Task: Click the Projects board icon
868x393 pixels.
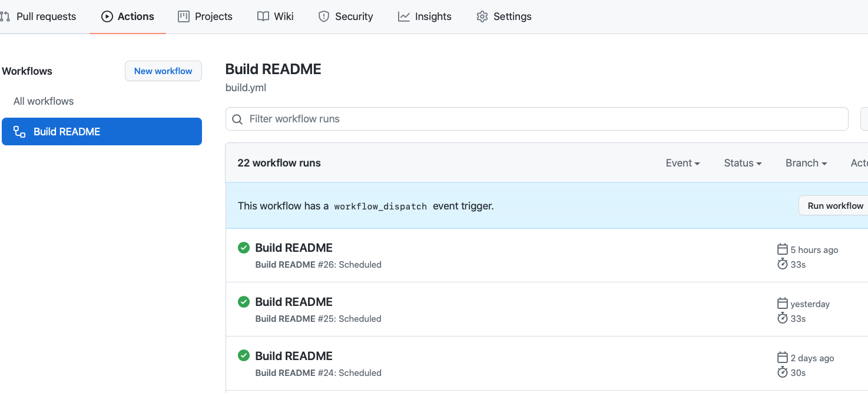Action: (x=184, y=16)
